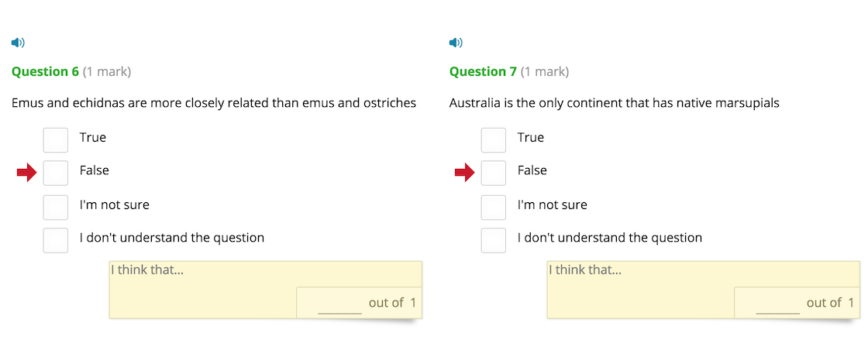Play the audio icon above Question 6
The image size is (868, 347).
coord(18,43)
